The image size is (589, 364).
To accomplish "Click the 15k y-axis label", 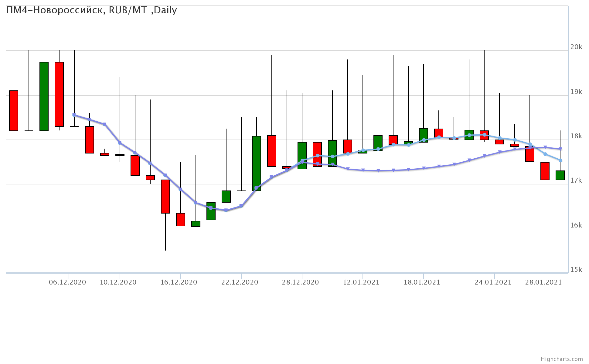I will coord(576,270).
